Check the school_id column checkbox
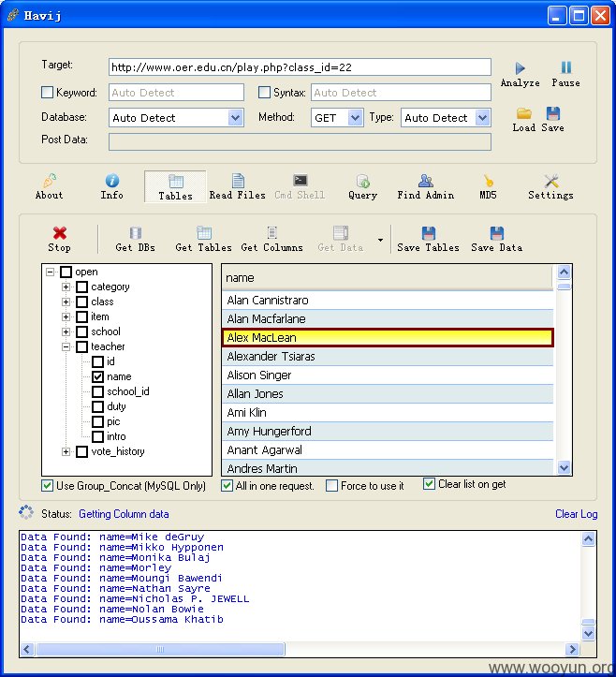 (98, 391)
